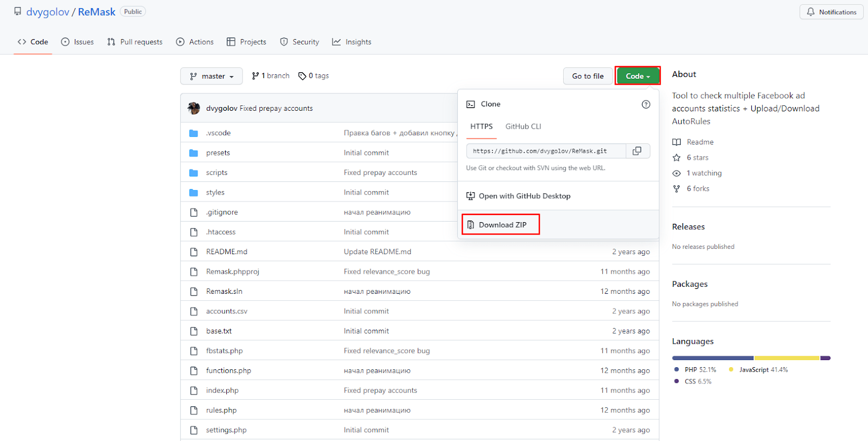
Task: Open the dvygolov owner link
Action: (x=48, y=12)
